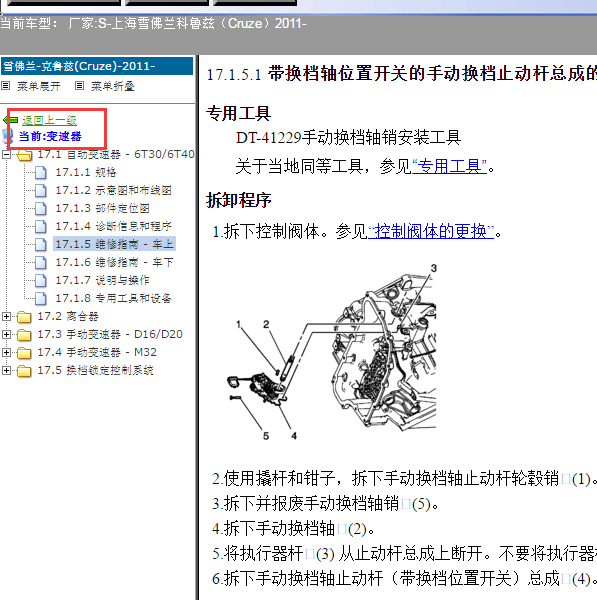Click the page icon beside 17.1.6 维修指南 - 车下
Screen dimensions: 597x600
tap(41, 262)
